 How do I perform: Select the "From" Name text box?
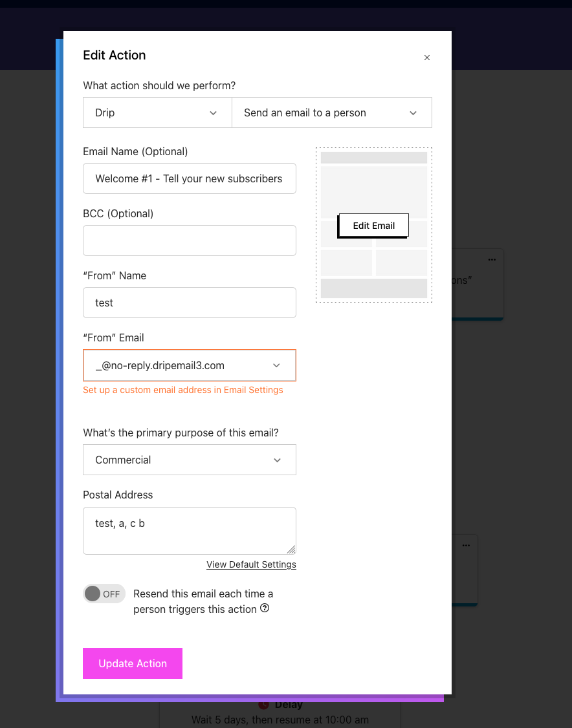pyautogui.click(x=189, y=303)
